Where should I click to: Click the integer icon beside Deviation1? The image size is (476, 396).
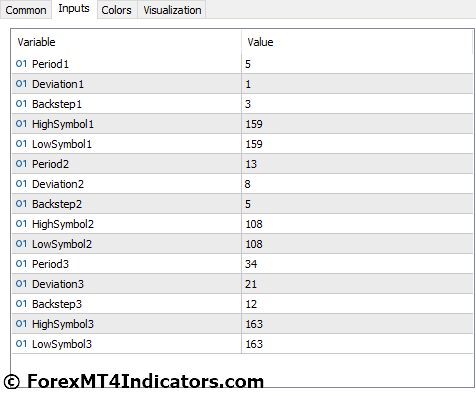coord(21,84)
